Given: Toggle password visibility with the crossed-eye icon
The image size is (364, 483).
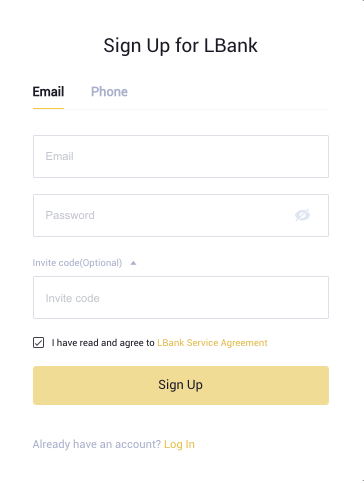Looking at the screenshot, I should [302, 215].
